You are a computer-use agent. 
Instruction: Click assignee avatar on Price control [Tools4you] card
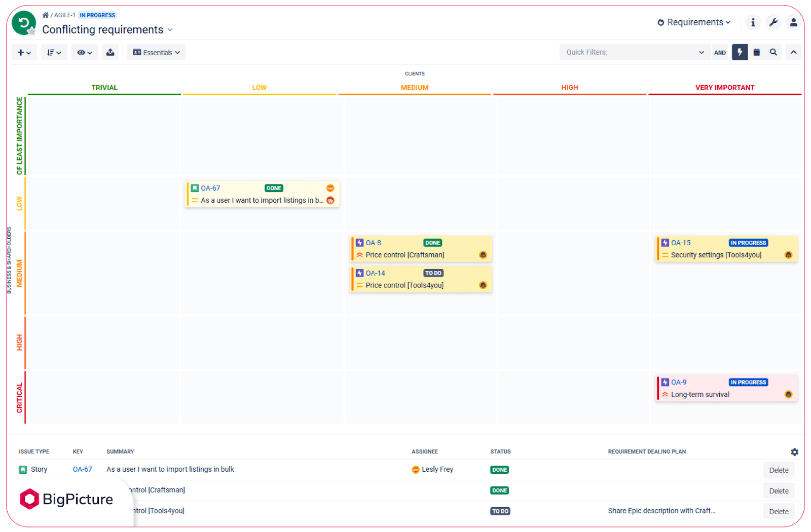483,285
